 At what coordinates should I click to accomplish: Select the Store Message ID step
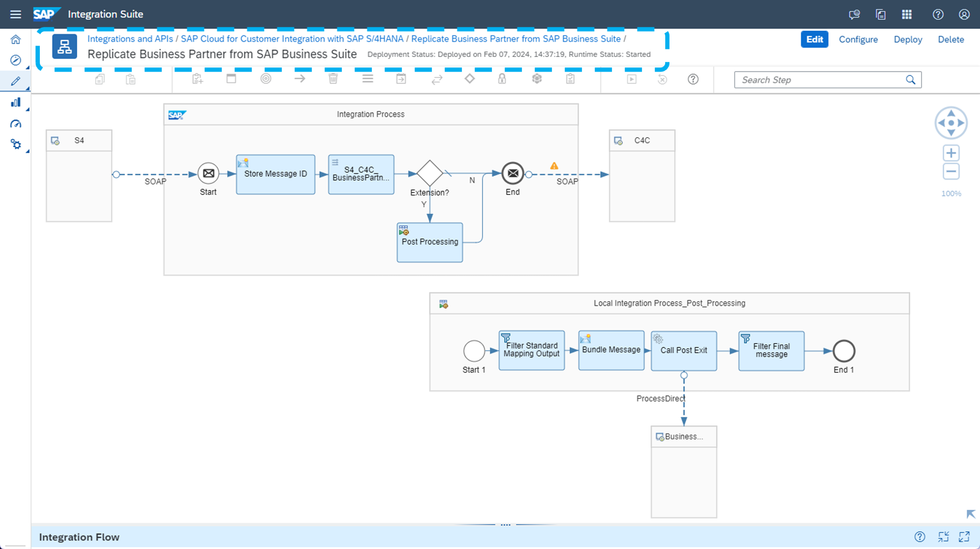pos(276,174)
